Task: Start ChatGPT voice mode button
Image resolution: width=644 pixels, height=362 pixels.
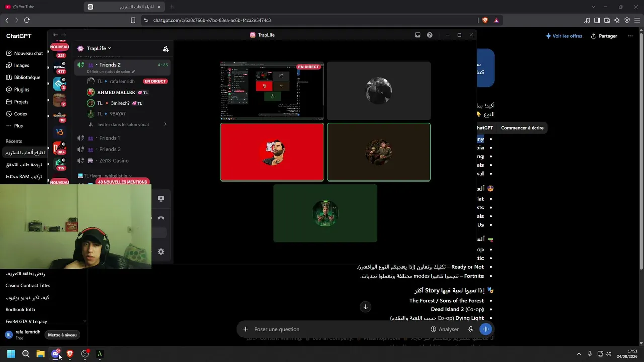Action: click(486, 329)
